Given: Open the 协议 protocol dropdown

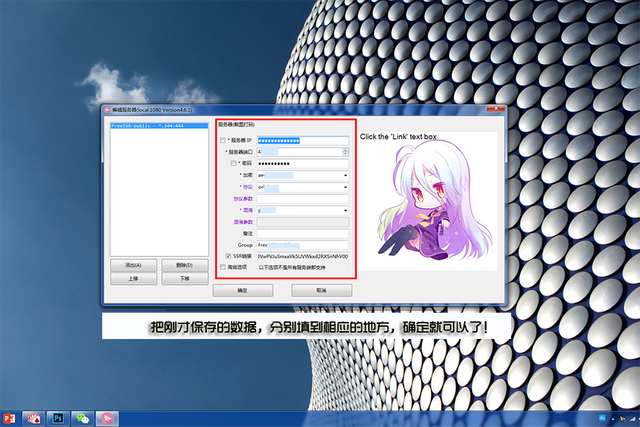Looking at the screenshot, I should click(345, 187).
